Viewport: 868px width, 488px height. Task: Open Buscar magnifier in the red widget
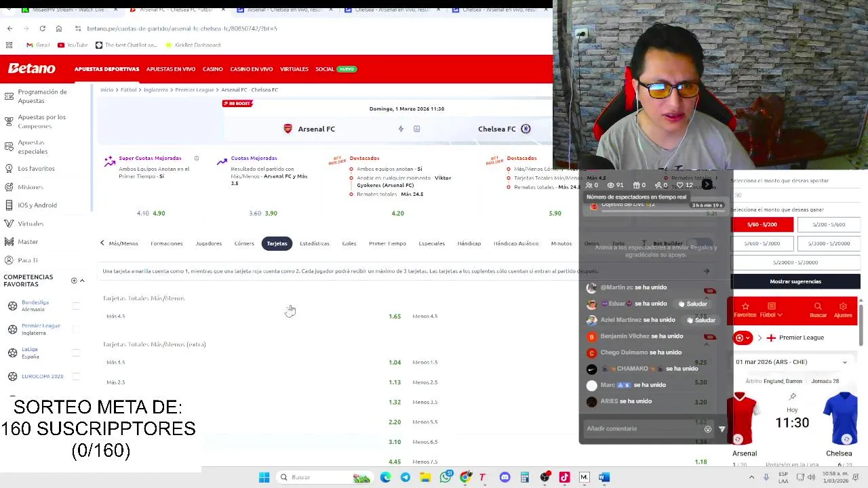pyautogui.click(x=818, y=310)
